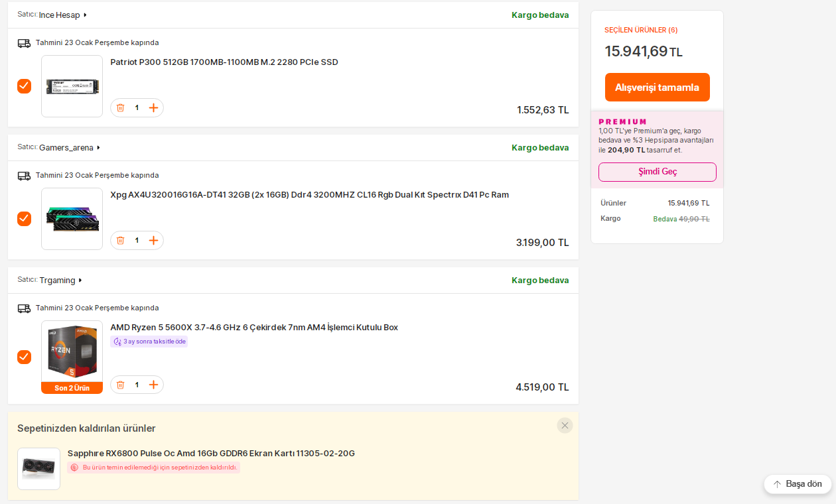
Task: Open Patriot P300 512GB SSD product title
Action: [x=224, y=62]
